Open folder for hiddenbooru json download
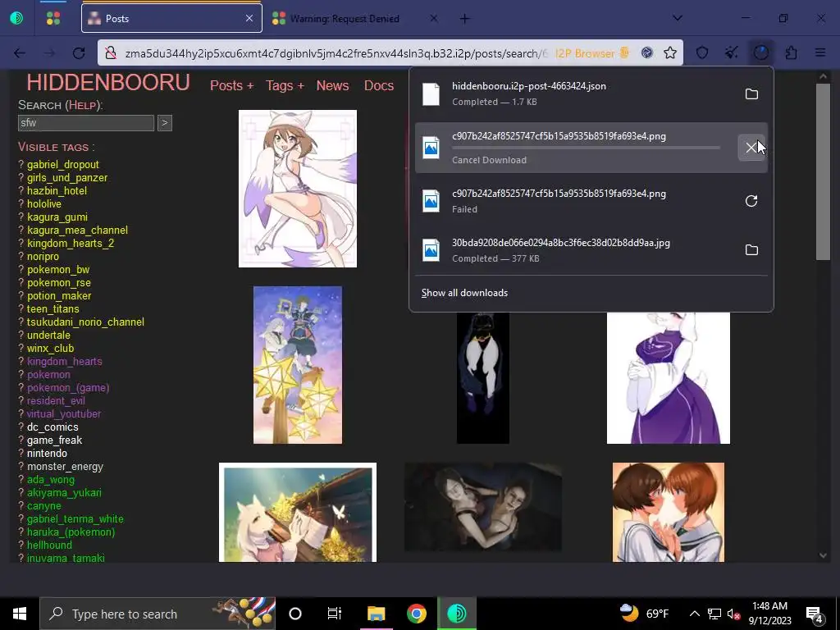The height and width of the screenshot is (630, 840). pos(751,94)
